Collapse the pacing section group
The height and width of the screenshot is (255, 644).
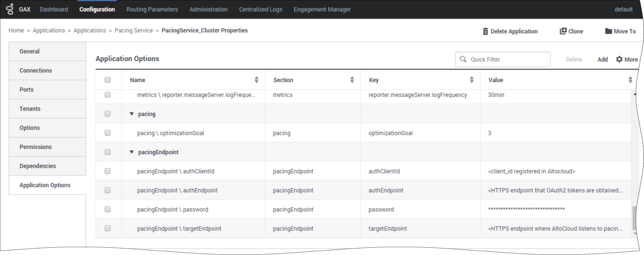132,114
